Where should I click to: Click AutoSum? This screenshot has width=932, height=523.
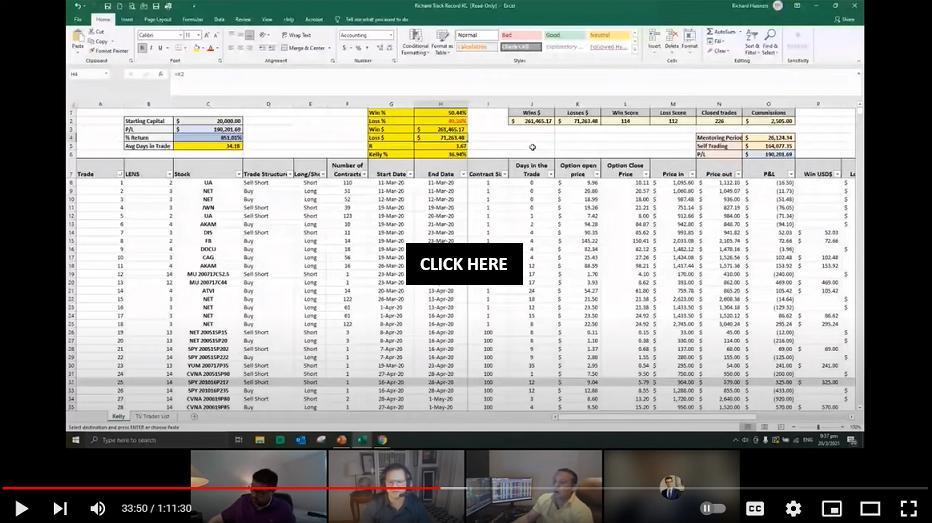click(721, 31)
